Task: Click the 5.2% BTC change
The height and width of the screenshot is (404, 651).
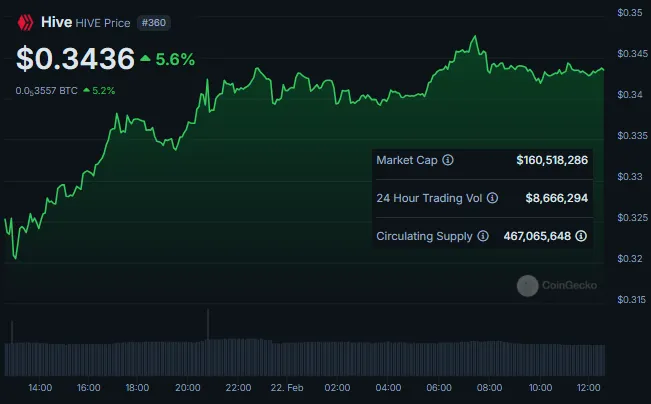Action: [103, 91]
